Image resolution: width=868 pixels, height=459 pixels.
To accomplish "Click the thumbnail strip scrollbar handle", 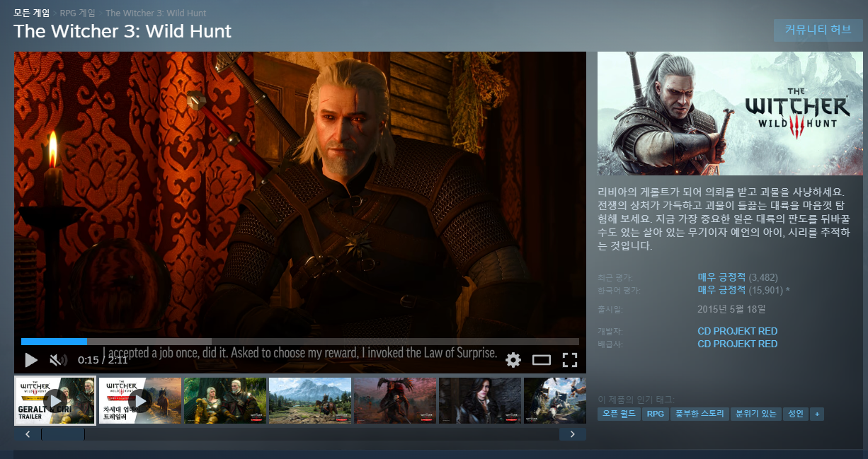I will (x=63, y=434).
